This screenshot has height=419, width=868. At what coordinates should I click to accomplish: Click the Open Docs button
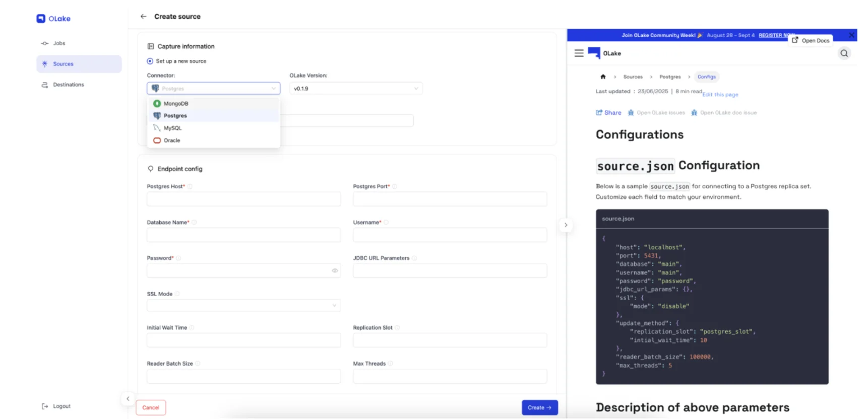pos(811,40)
